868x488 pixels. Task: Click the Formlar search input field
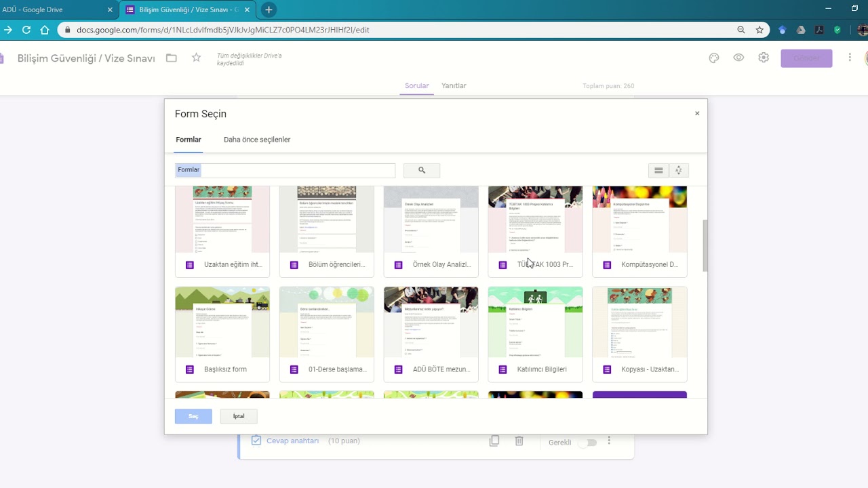click(285, 170)
